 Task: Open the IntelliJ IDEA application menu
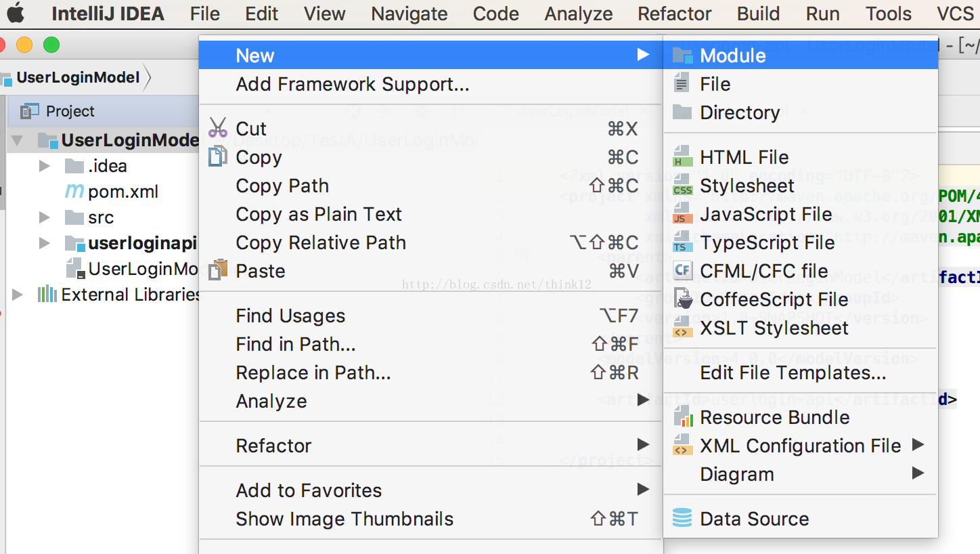108,14
